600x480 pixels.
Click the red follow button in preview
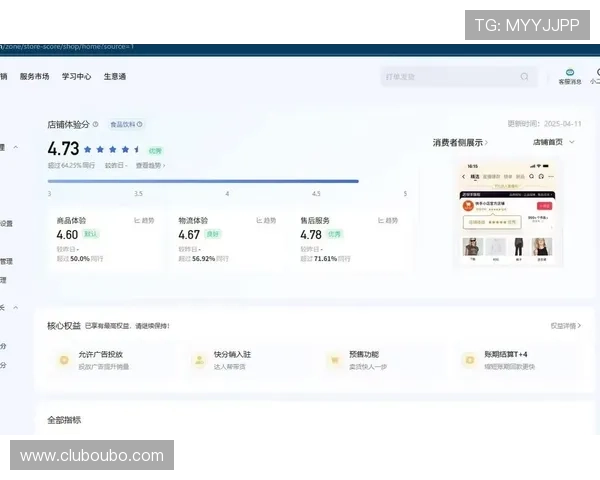point(545,206)
